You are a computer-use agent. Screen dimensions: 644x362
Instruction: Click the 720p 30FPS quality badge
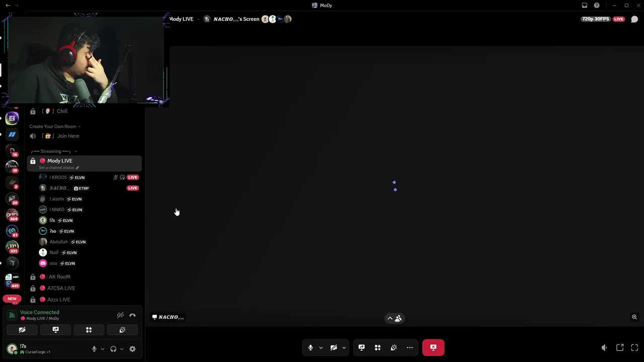click(595, 19)
